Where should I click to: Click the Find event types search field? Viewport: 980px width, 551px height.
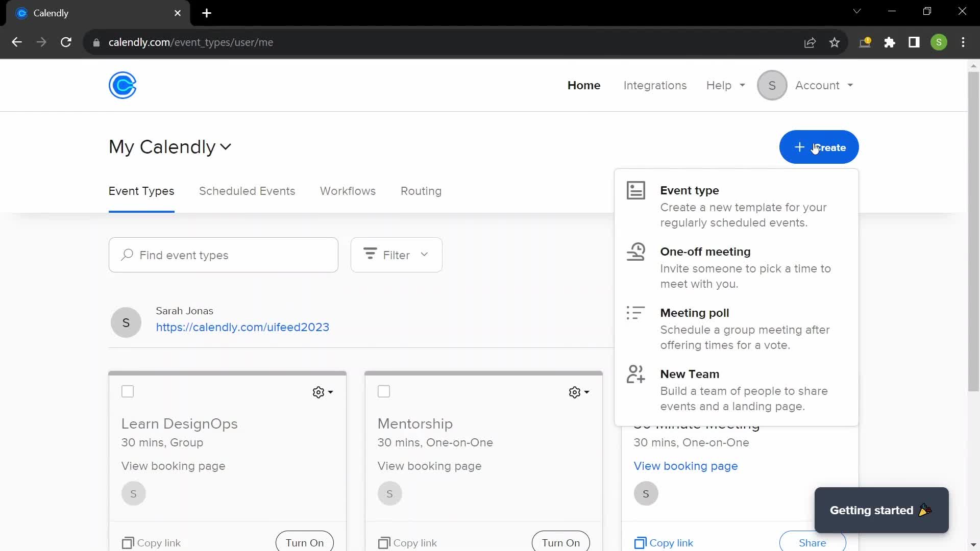pos(224,255)
